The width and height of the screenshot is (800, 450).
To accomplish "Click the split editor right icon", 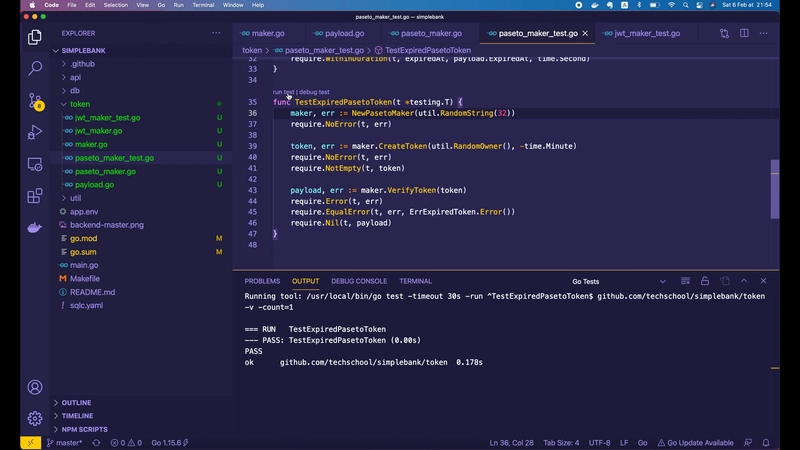I will (x=744, y=33).
